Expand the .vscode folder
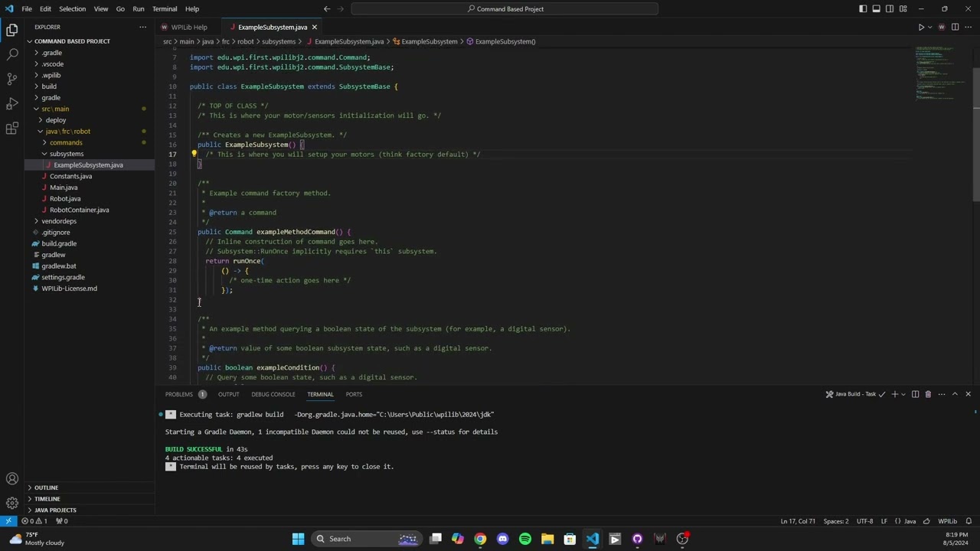 53,64
